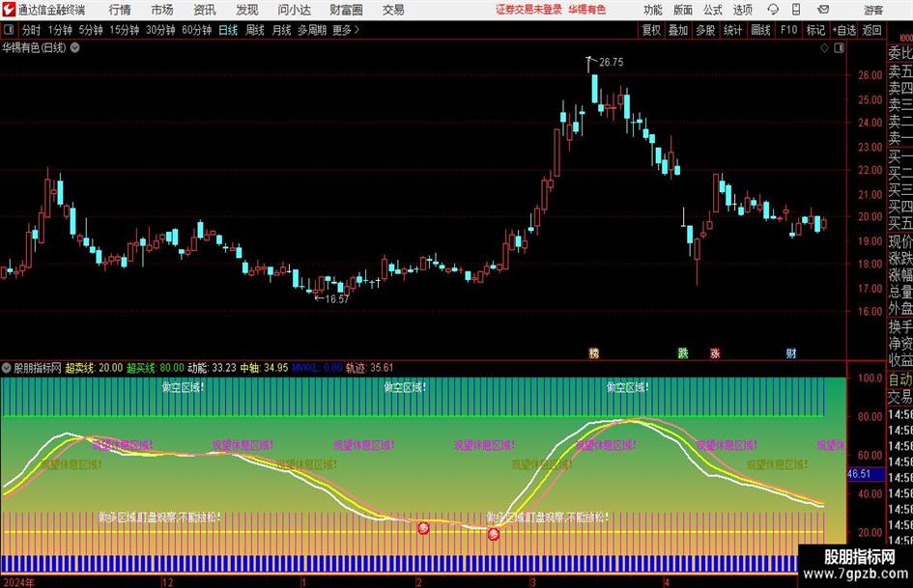Screen dimensions: 913x588
Task: Click the 轨迹: 35.61 indicator value
Action: click(x=370, y=368)
